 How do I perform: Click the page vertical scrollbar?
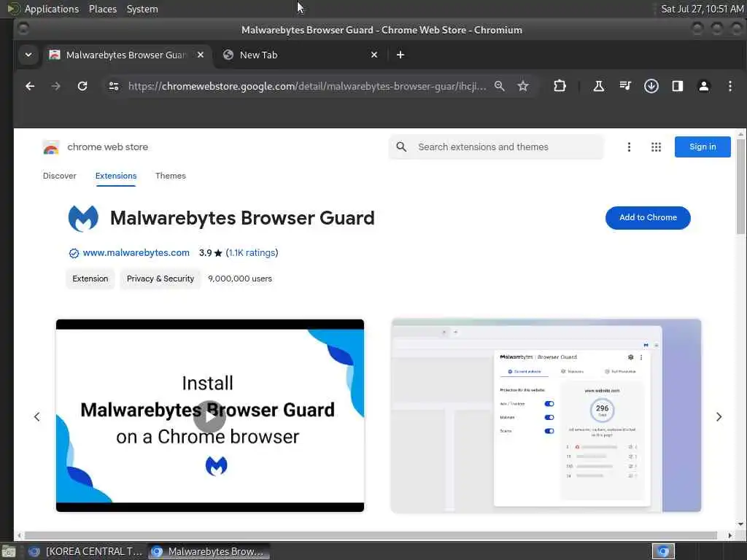(x=740, y=186)
